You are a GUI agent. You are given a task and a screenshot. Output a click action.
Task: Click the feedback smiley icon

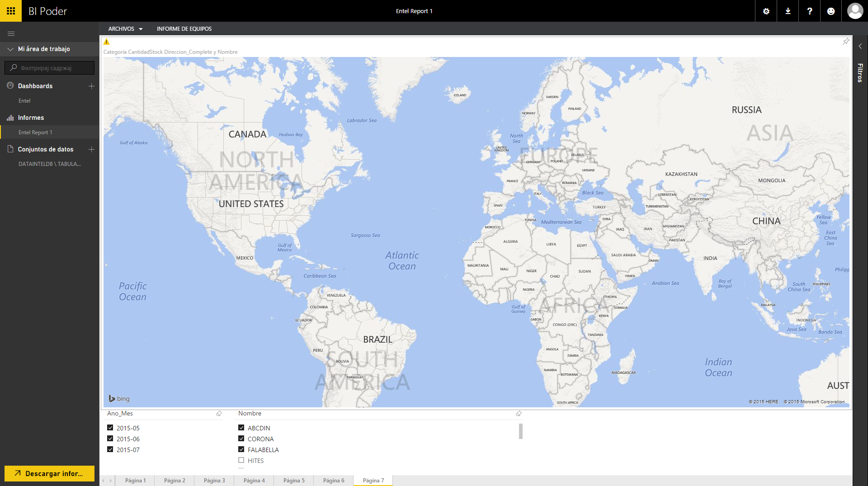831,11
